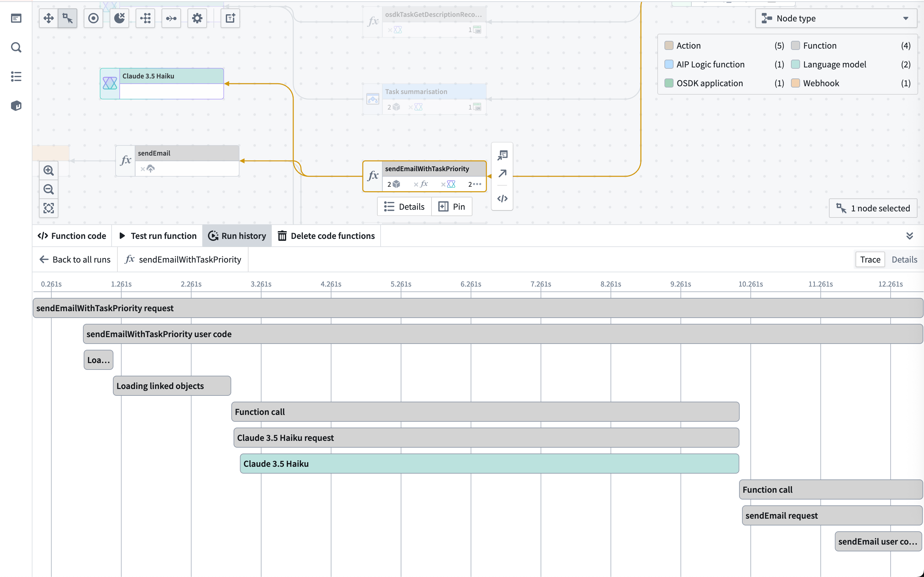The image size is (924, 577).
Task: Click the add text node toolbar icon
Action: pos(230,18)
